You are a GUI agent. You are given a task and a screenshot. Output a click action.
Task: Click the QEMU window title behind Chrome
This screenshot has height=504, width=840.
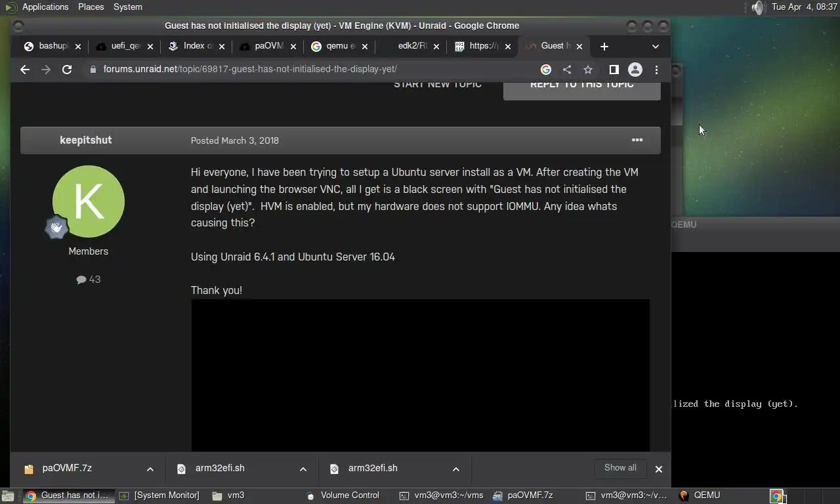click(684, 224)
